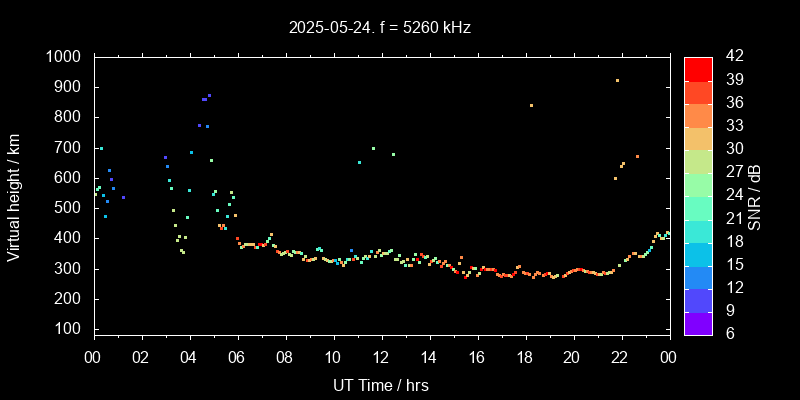The image size is (800, 400).
Task: Click the 18 tick on the time axis
Action: pos(524,357)
